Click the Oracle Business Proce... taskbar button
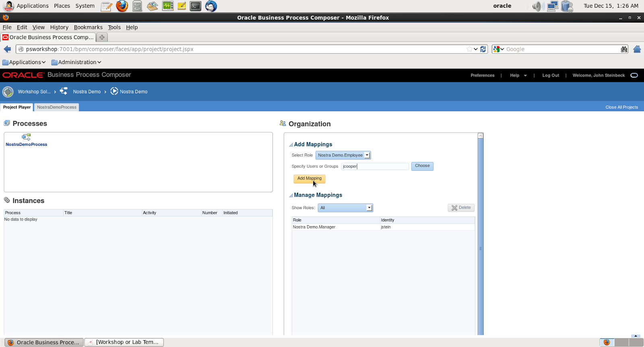Image resolution: width=644 pixels, height=347 pixels. (x=44, y=342)
